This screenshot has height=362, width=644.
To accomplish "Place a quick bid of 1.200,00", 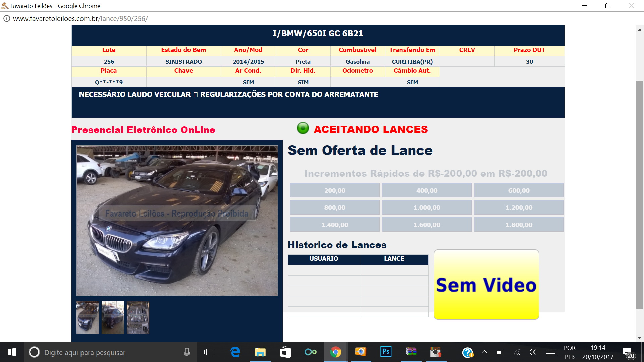I will point(519,207).
